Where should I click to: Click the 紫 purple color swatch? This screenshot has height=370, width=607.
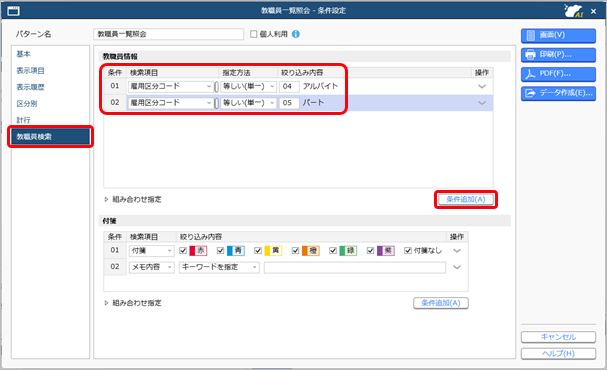pos(386,251)
